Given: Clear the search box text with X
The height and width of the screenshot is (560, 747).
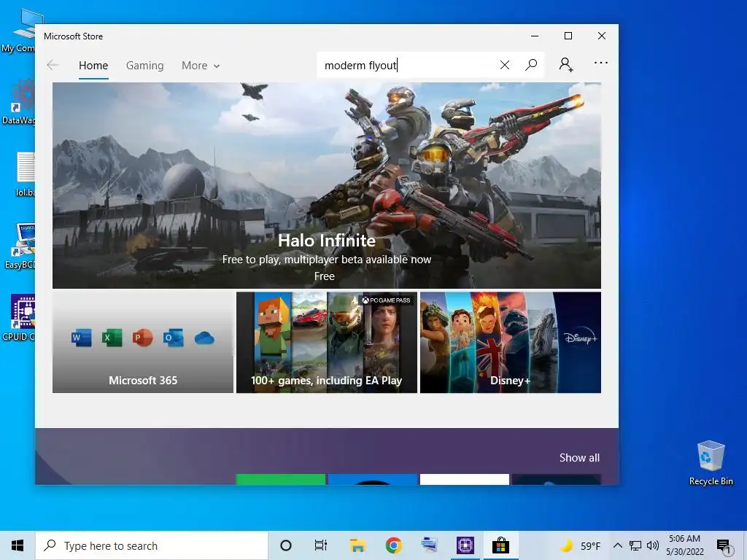Looking at the screenshot, I should click(x=505, y=65).
